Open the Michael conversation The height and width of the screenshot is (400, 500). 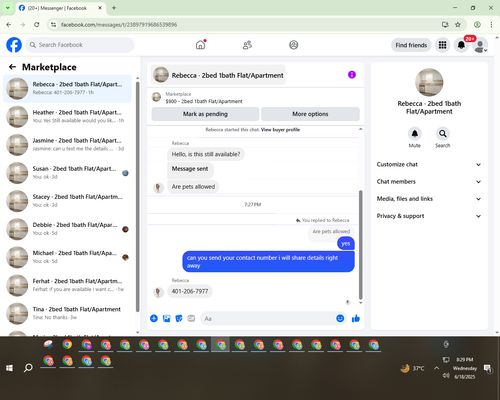[x=68, y=257]
